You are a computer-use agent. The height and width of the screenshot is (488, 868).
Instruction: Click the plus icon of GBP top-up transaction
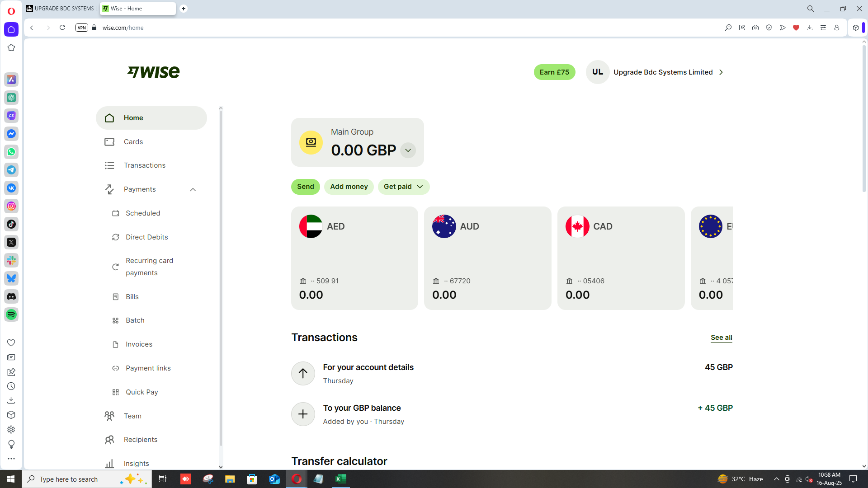tap(303, 414)
